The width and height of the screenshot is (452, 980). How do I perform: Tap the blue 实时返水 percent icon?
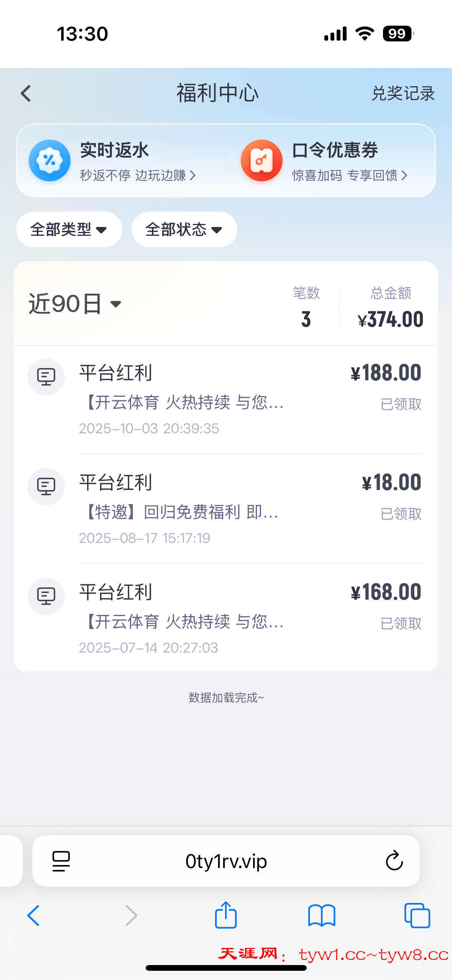click(50, 160)
